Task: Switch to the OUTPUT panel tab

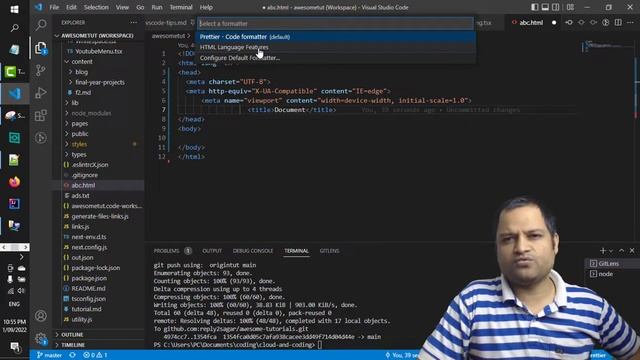Action: click(x=212, y=251)
